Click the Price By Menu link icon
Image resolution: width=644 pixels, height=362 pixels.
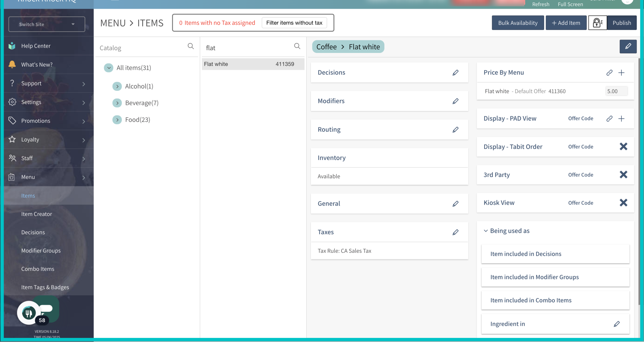(x=609, y=73)
